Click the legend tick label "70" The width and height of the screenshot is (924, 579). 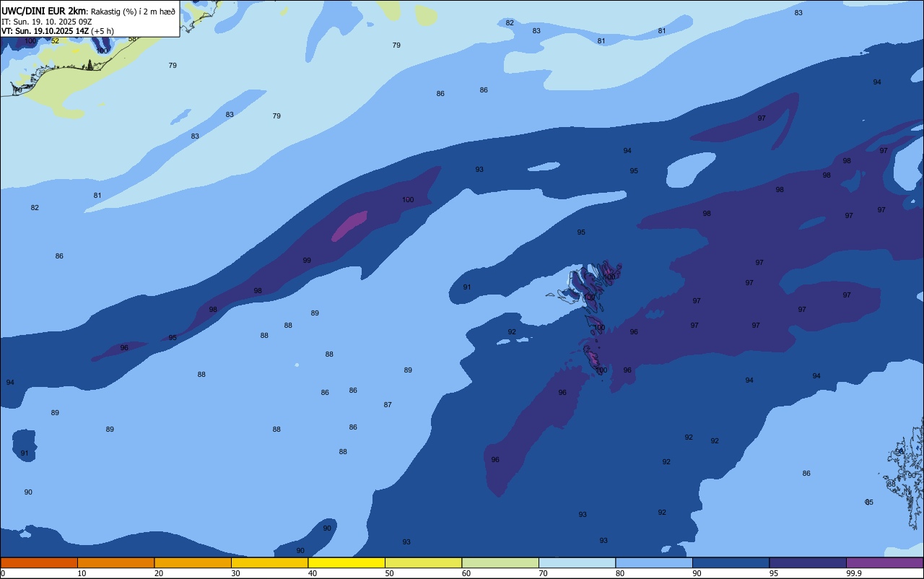click(x=543, y=573)
